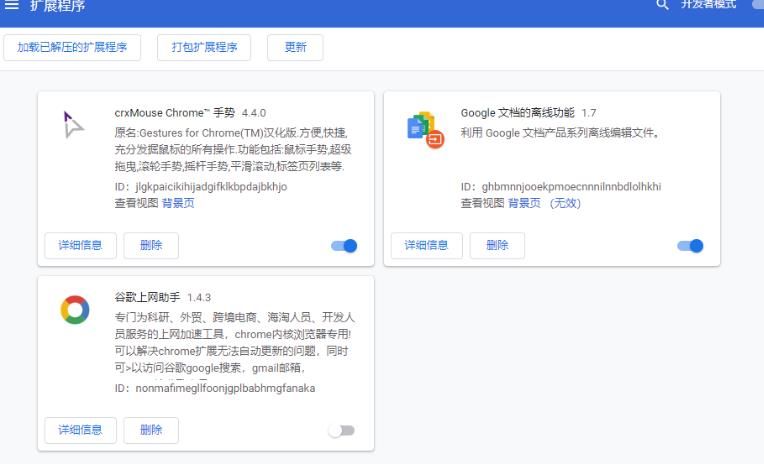The height and width of the screenshot is (464, 764).
Task: Click the search magnifier icon
Action: coord(662,5)
